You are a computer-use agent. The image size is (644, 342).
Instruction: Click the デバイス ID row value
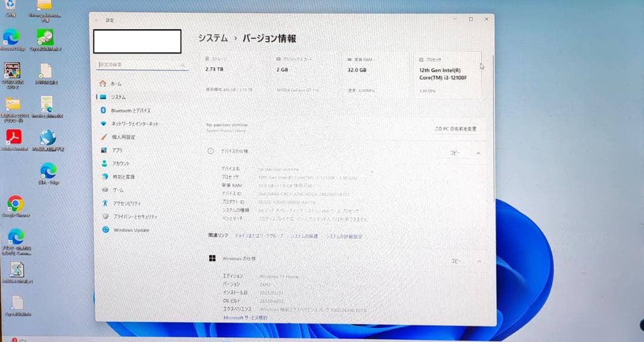[304, 194]
